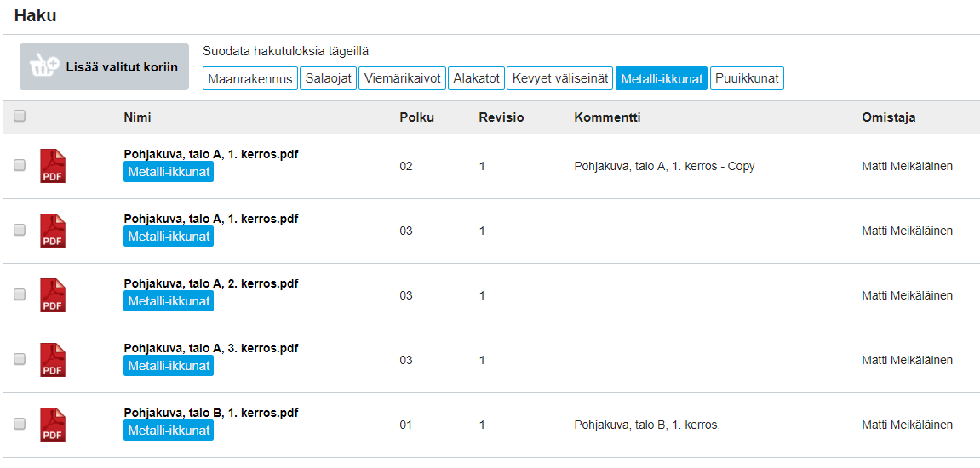Screen dimensions: 980x468
Task: Filter results by the Puuikkunat tag
Action: (x=747, y=78)
